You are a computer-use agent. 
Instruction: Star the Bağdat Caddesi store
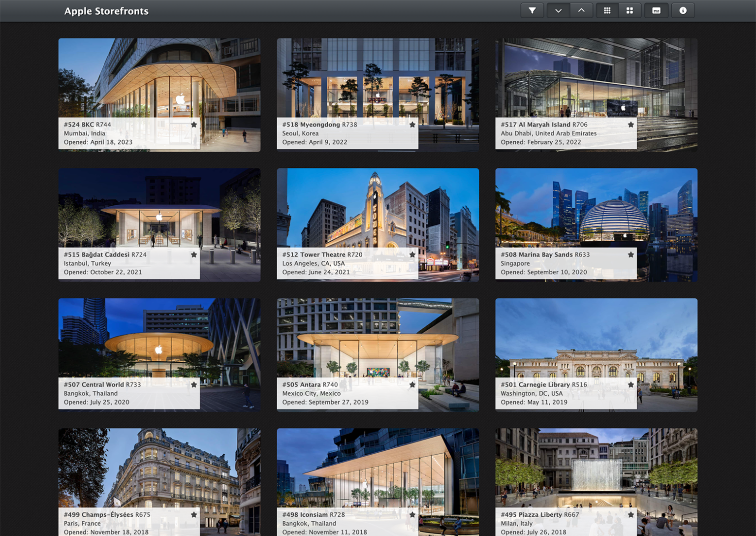(x=194, y=255)
